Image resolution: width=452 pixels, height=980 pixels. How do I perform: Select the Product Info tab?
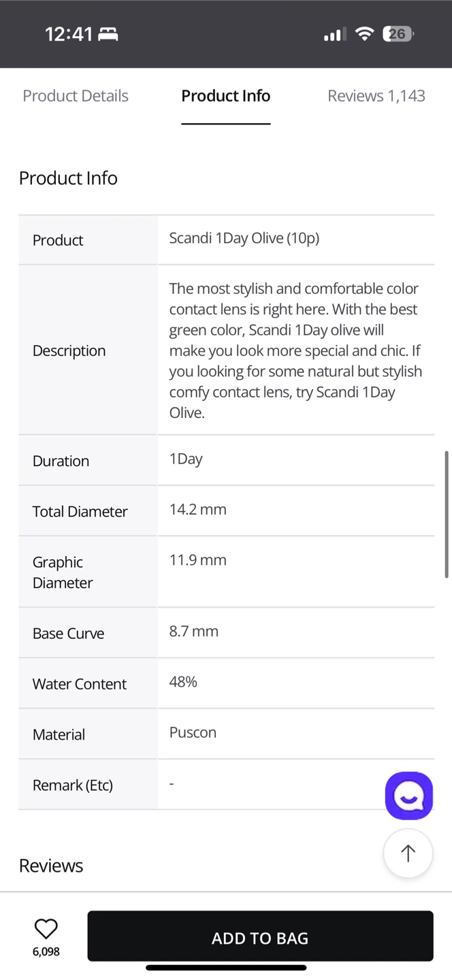[x=226, y=96]
